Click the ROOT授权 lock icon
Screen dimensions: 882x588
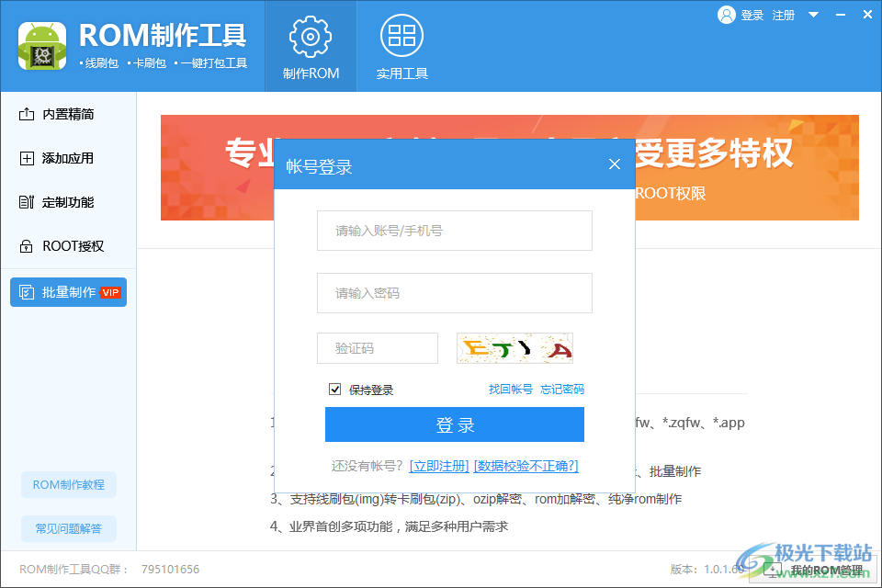coord(27,246)
